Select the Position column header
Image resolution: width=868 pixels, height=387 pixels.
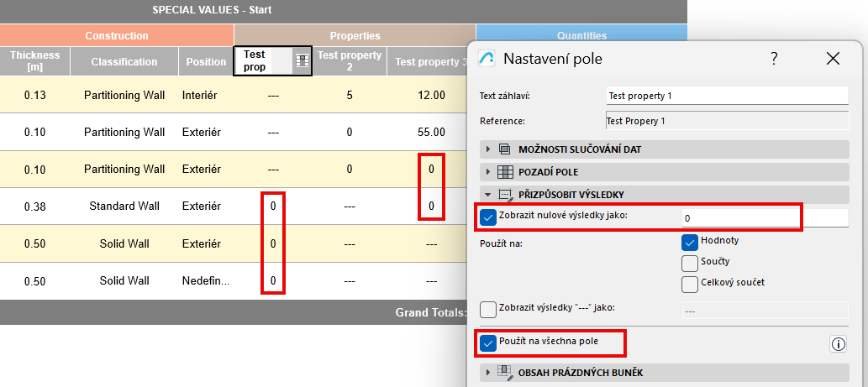tap(206, 62)
